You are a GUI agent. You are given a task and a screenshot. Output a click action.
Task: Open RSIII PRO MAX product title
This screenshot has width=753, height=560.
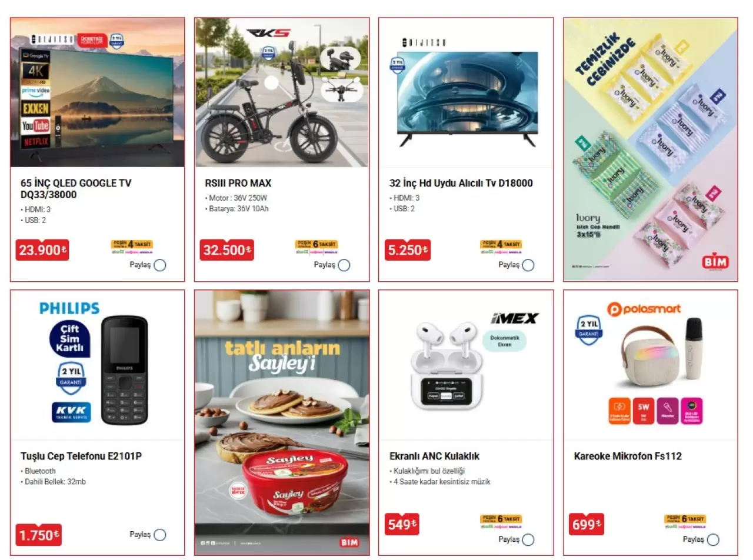pyautogui.click(x=238, y=183)
